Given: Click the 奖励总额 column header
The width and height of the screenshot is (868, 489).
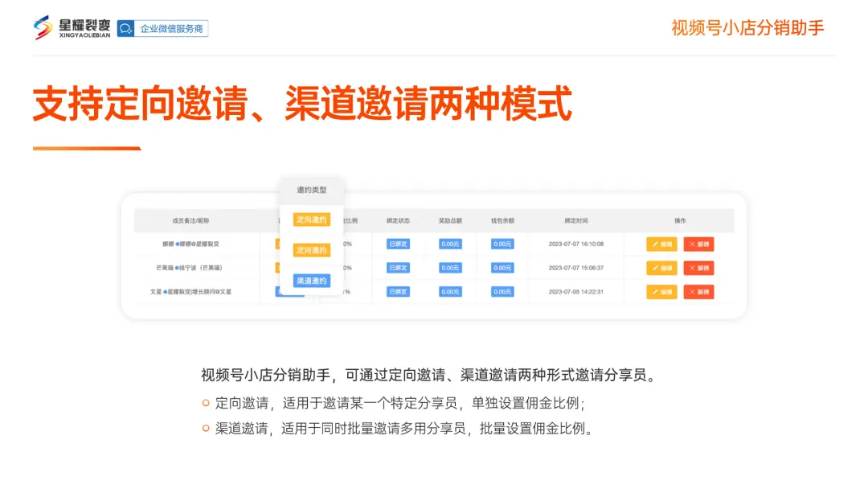Looking at the screenshot, I should [x=450, y=220].
